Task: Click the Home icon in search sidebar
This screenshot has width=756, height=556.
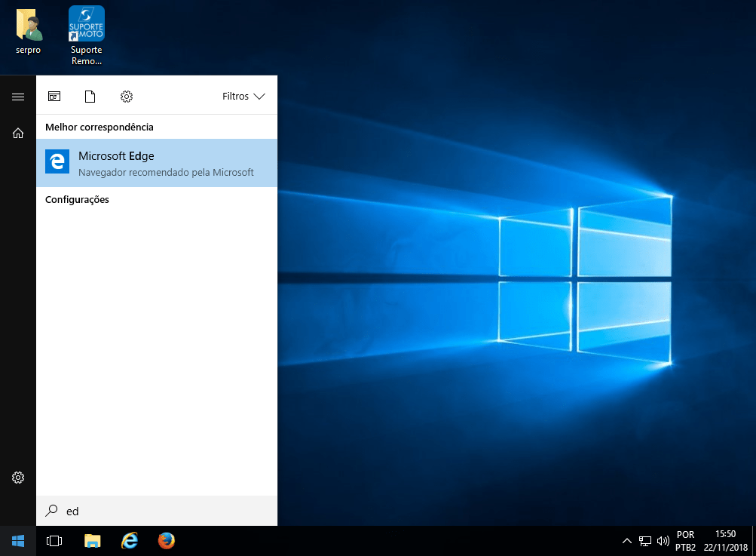Action: (x=18, y=134)
